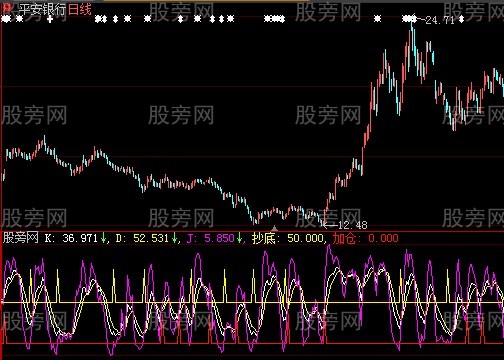Screen dimensions: 504x360
Task: Click the D: 52.531 indicator value
Action: click(142, 238)
